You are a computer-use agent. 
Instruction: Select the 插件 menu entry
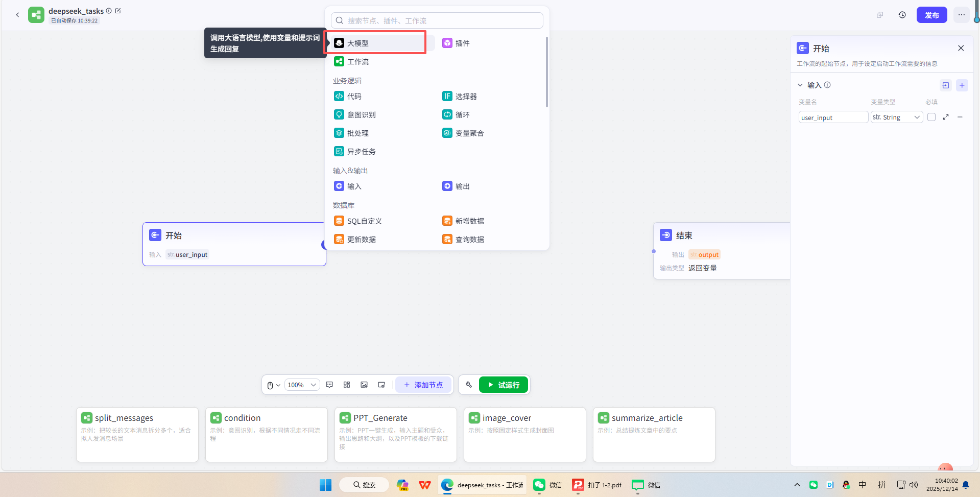462,43
